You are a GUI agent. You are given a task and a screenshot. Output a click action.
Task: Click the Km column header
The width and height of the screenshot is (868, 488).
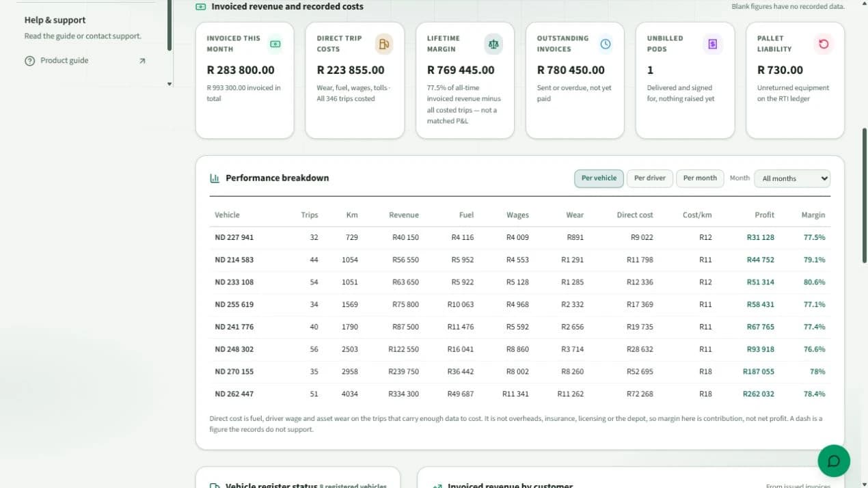click(352, 215)
